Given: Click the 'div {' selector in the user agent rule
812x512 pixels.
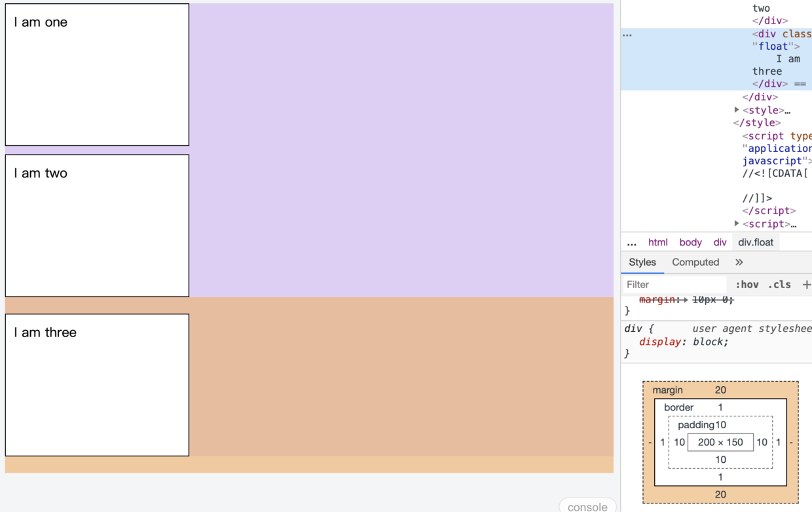Looking at the screenshot, I should [x=638, y=329].
